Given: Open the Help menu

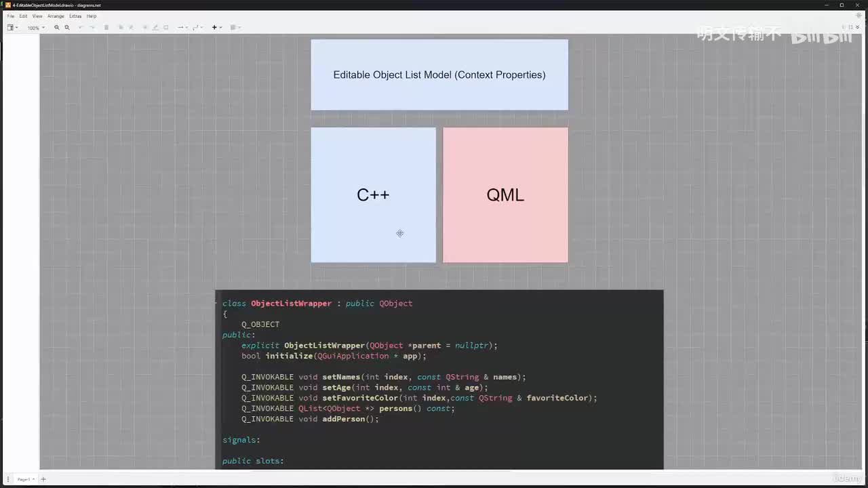Looking at the screenshot, I should tap(92, 16).
